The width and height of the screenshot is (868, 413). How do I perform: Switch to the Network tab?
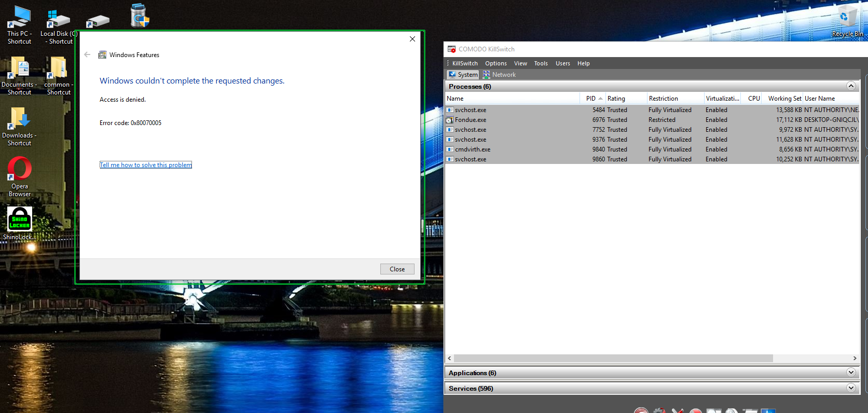[499, 75]
